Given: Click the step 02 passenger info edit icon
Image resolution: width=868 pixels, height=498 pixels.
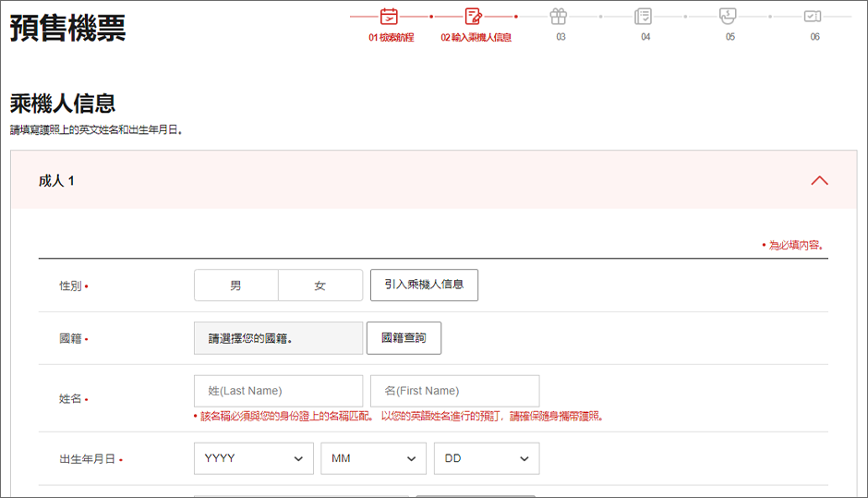Looking at the screenshot, I should 474,16.
